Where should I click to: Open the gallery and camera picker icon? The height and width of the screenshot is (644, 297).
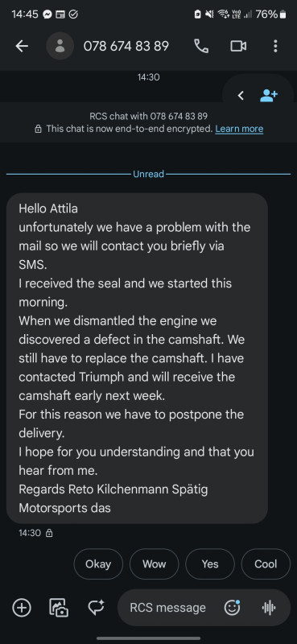pyautogui.click(x=59, y=608)
